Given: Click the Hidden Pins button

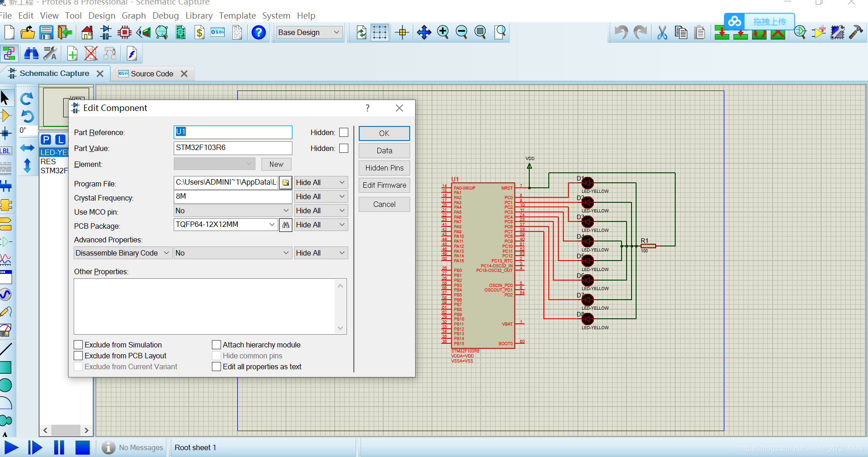Looking at the screenshot, I should (x=384, y=168).
